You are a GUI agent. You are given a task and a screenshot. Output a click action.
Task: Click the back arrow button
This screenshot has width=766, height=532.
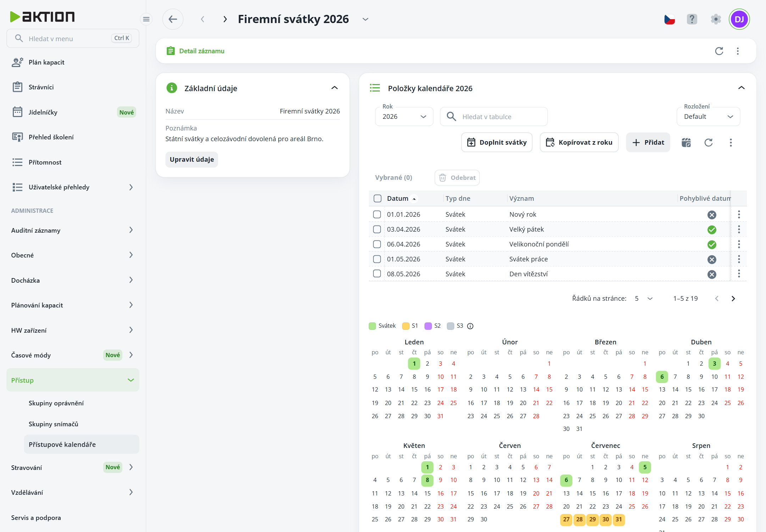coord(173,19)
